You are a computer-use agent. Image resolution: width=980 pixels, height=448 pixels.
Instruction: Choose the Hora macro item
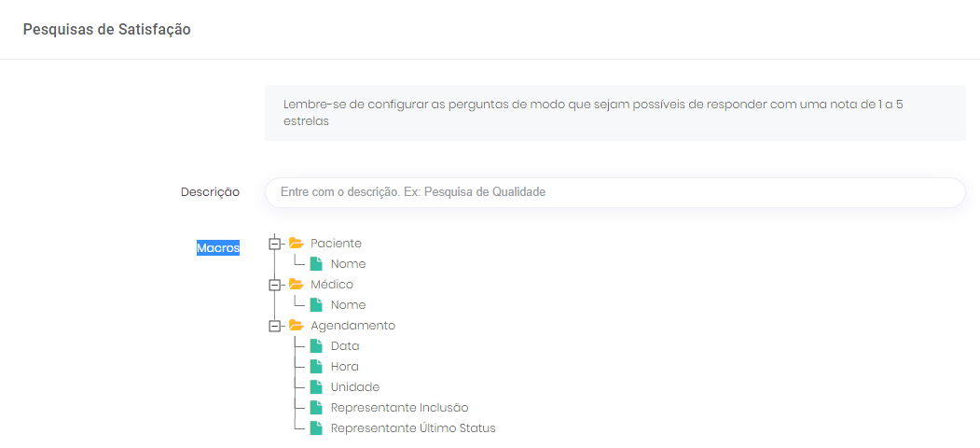[344, 367]
